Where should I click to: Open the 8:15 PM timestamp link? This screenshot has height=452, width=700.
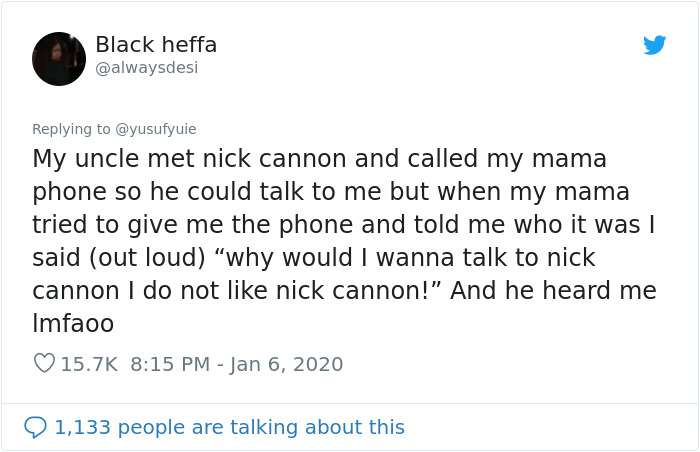pyautogui.click(x=170, y=364)
